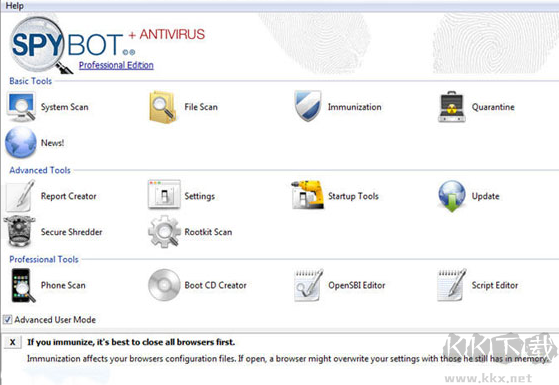Follow the Professional Edition link
559x385 pixels.
116,65
